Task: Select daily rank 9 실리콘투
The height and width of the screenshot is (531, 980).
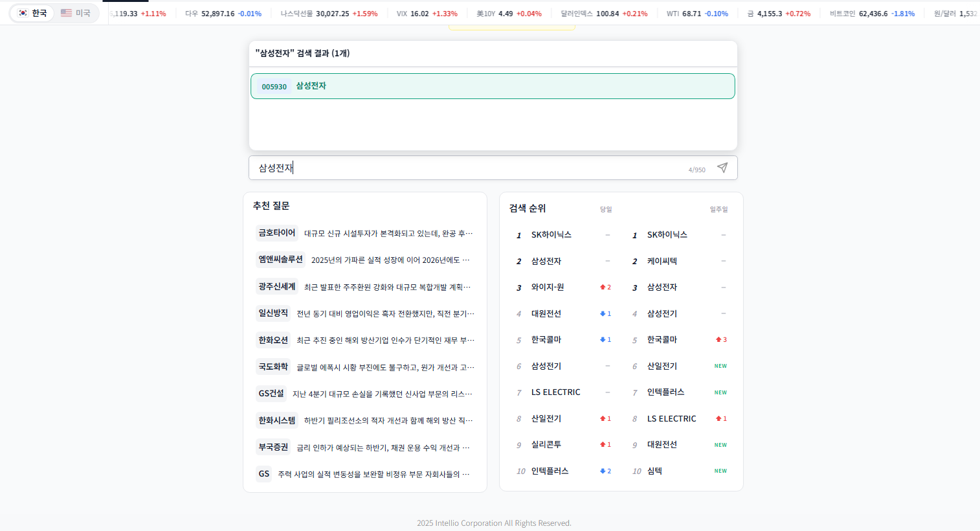Action: pos(563,445)
